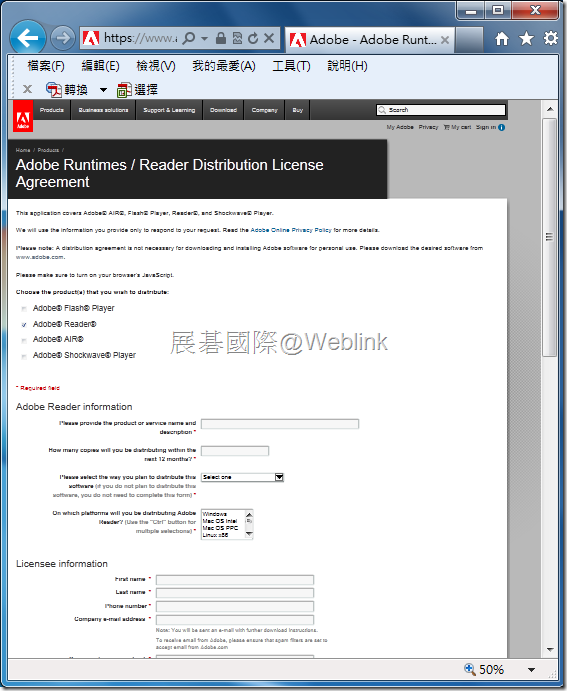Go back with the browser Back arrow

(x=27, y=38)
